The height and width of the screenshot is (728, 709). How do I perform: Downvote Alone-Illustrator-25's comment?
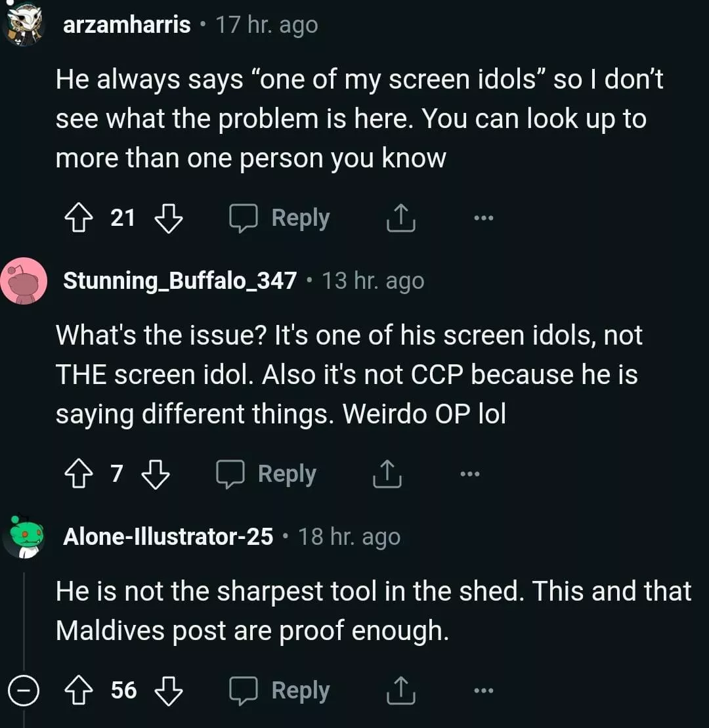(x=168, y=691)
